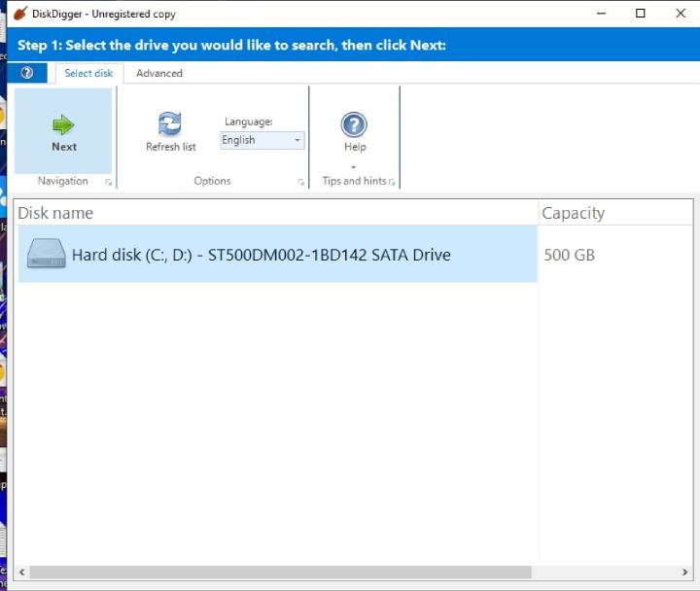This screenshot has width=700, height=591.
Task: Open the Options group dialog launcher
Action: click(x=300, y=182)
